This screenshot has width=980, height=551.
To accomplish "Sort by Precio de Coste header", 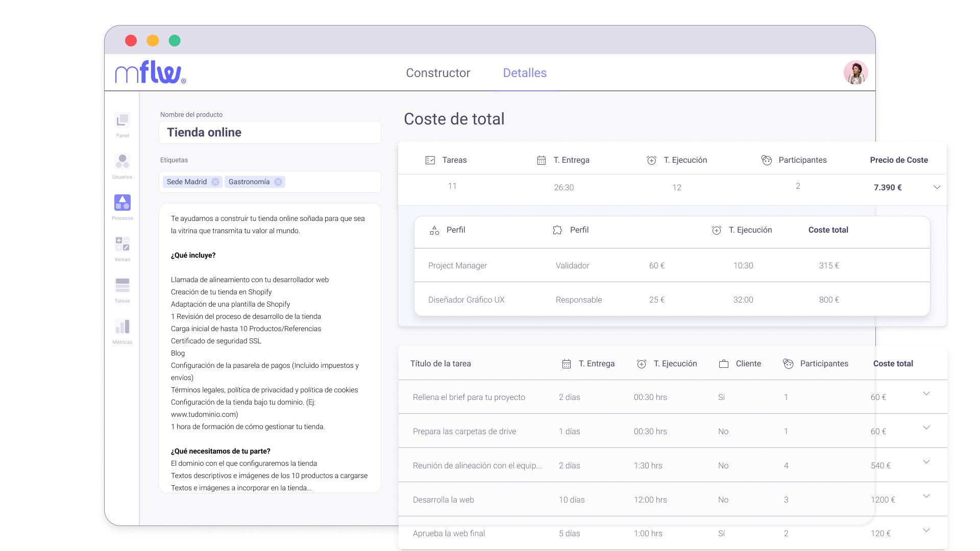I will 899,160.
